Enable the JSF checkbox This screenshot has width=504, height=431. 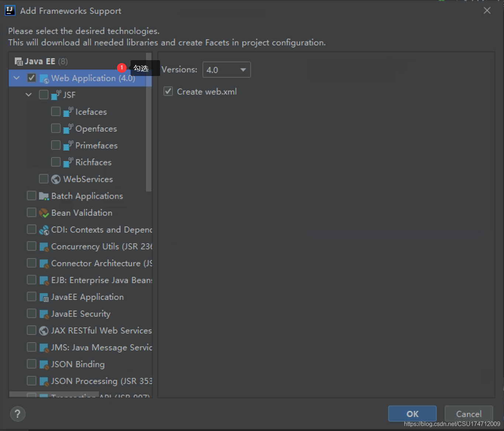44,95
